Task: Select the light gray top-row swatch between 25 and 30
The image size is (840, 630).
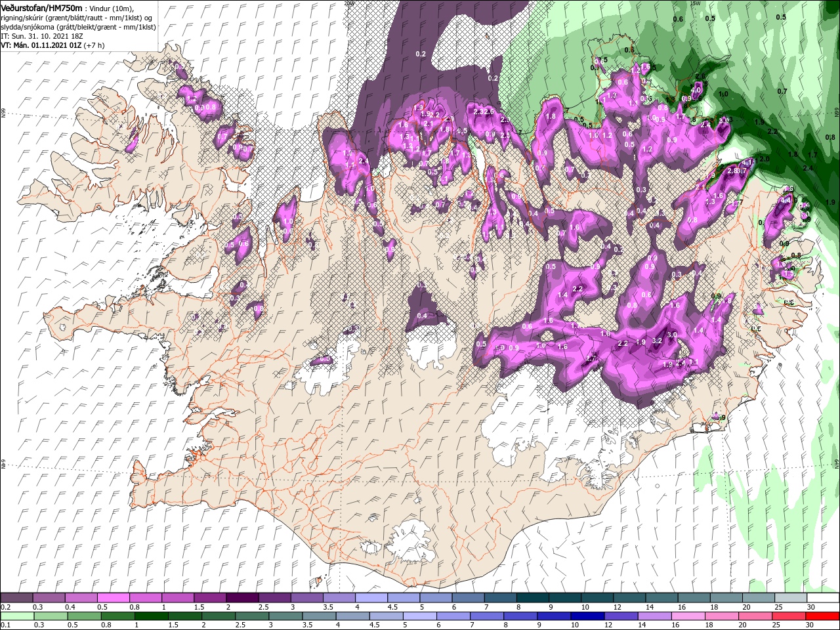Action: pos(790,598)
